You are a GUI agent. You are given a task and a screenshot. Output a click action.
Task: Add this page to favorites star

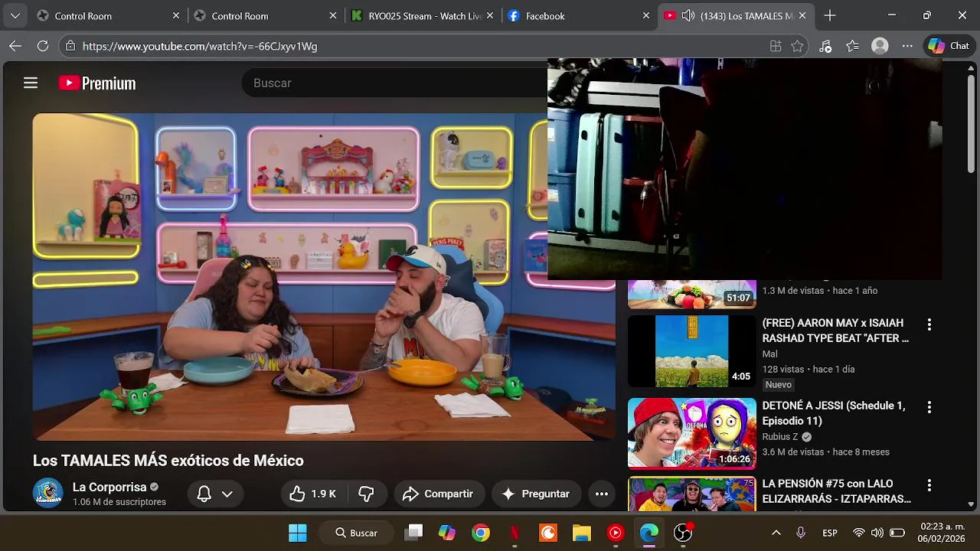click(x=797, y=46)
